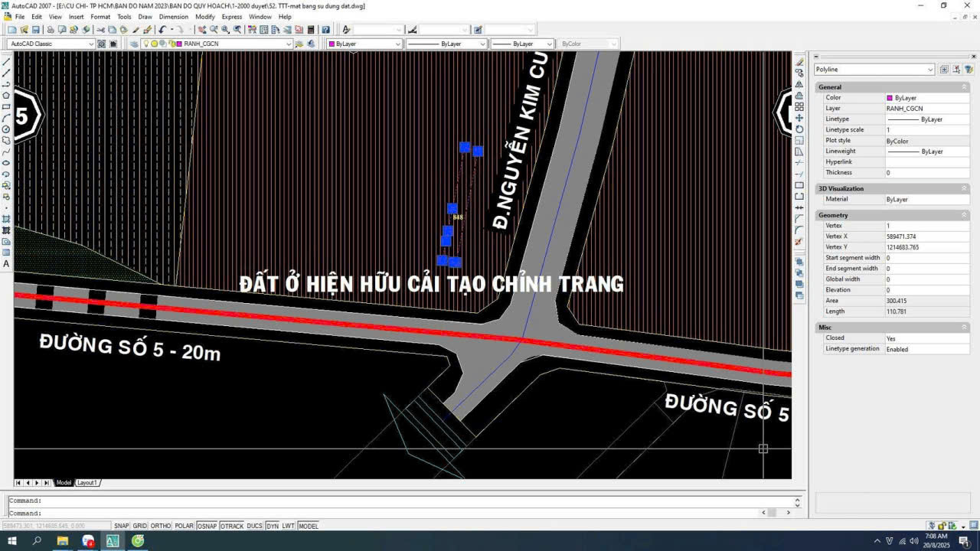Toggle ORTHO mode in status bar
Image resolution: width=980 pixels, height=551 pixels.
click(160, 526)
